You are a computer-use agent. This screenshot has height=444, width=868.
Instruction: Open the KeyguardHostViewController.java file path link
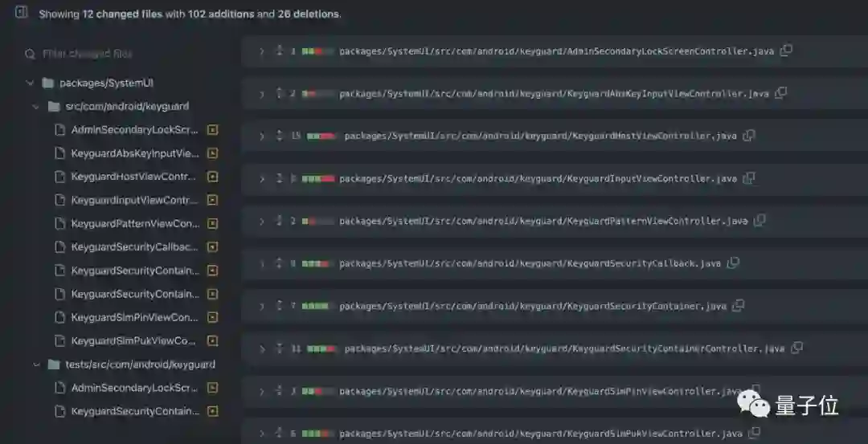coord(541,136)
